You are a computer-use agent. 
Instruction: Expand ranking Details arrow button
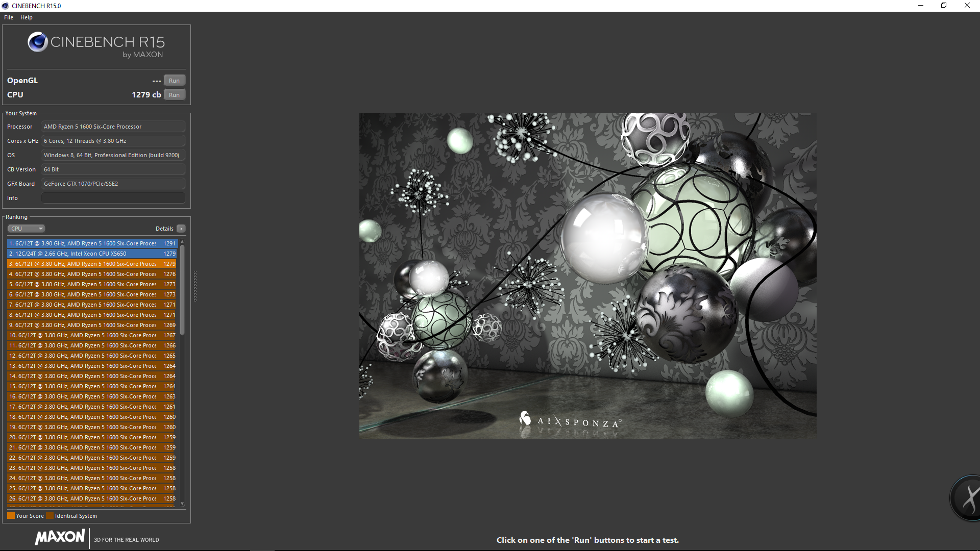[x=181, y=229]
